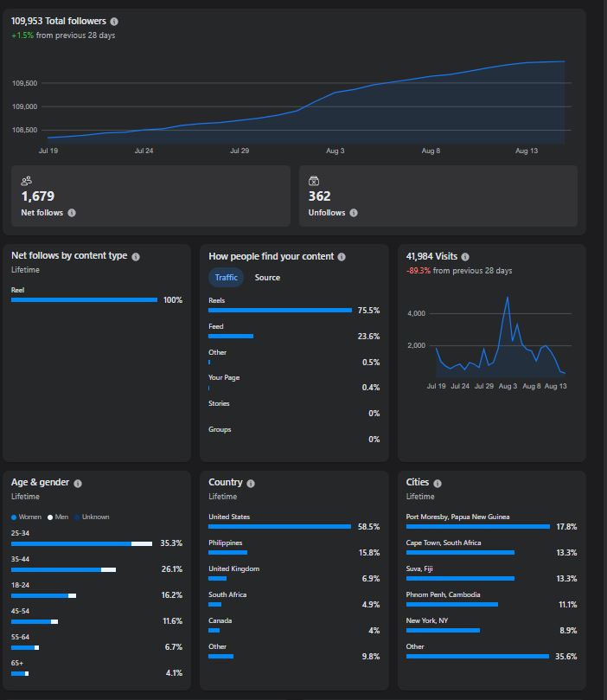Click the Unfollows info icon

pyautogui.click(x=354, y=213)
